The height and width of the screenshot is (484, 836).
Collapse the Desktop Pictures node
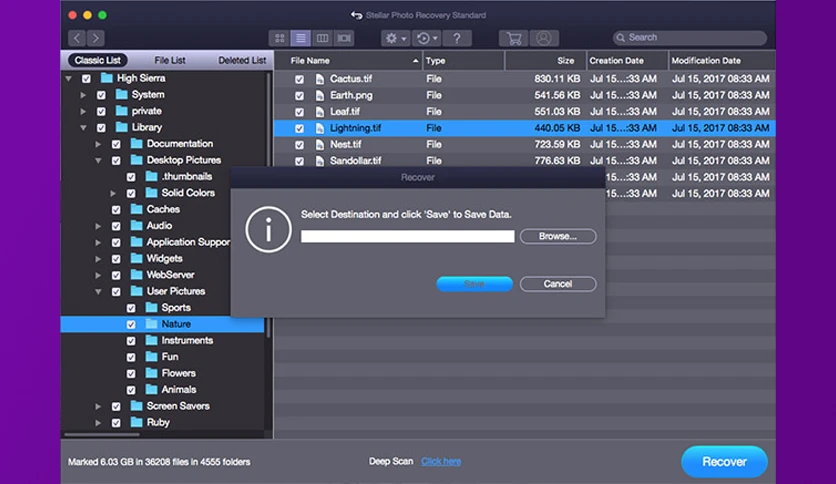coord(98,160)
